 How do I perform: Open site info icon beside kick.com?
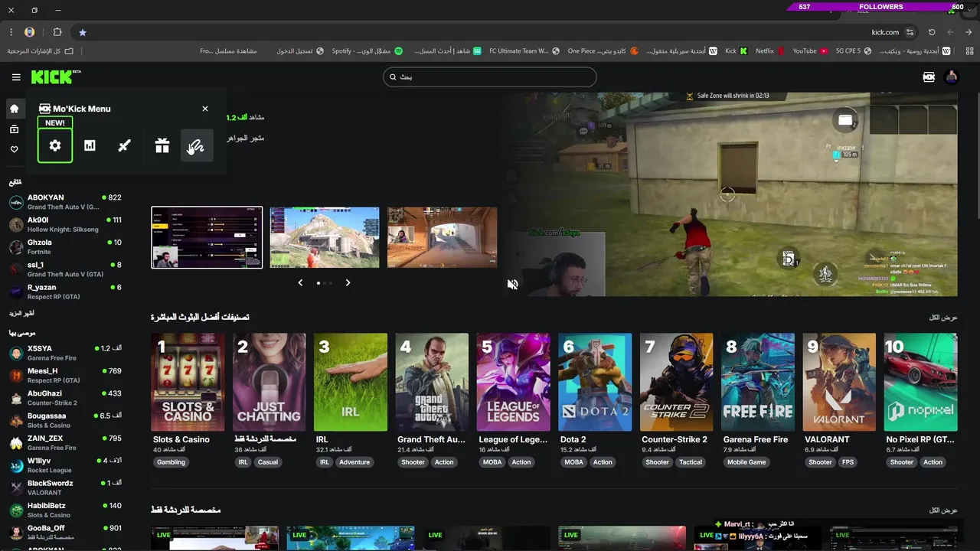pos(910,32)
